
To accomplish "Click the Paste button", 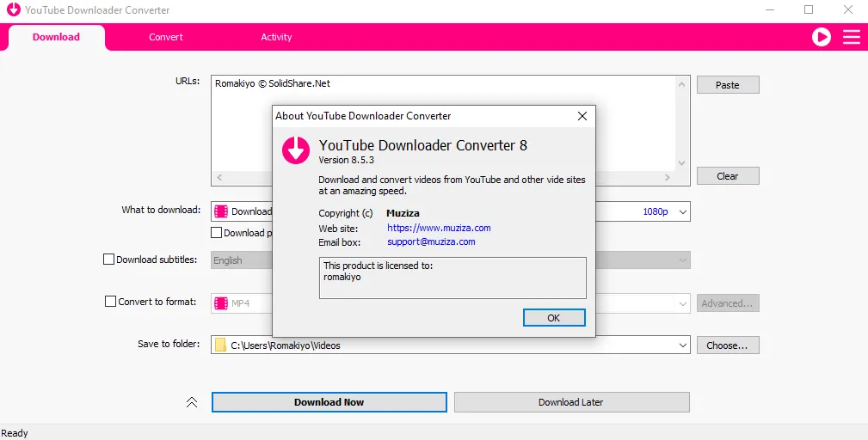I will 728,85.
